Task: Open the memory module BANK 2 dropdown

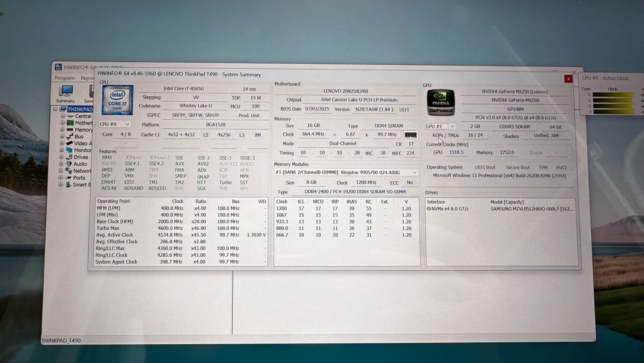Action: pos(346,173)
